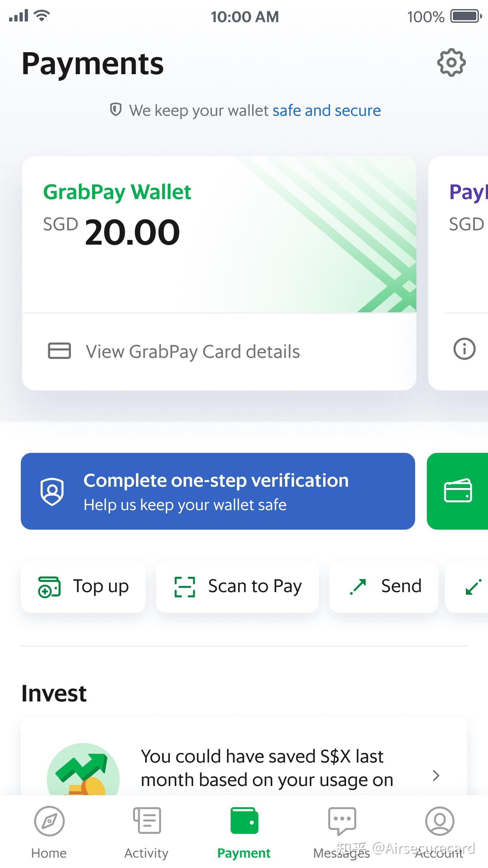Image resolution: width=488 pixels, height=868 pixels.
Task: Tap the Send arrow icon
Action: pos(359,586)
